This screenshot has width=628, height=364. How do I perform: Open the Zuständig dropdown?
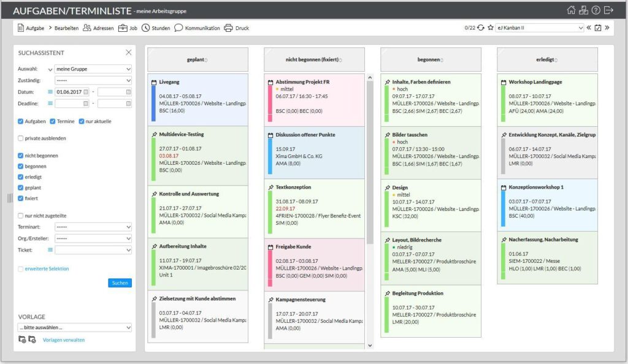click(93, 80)
